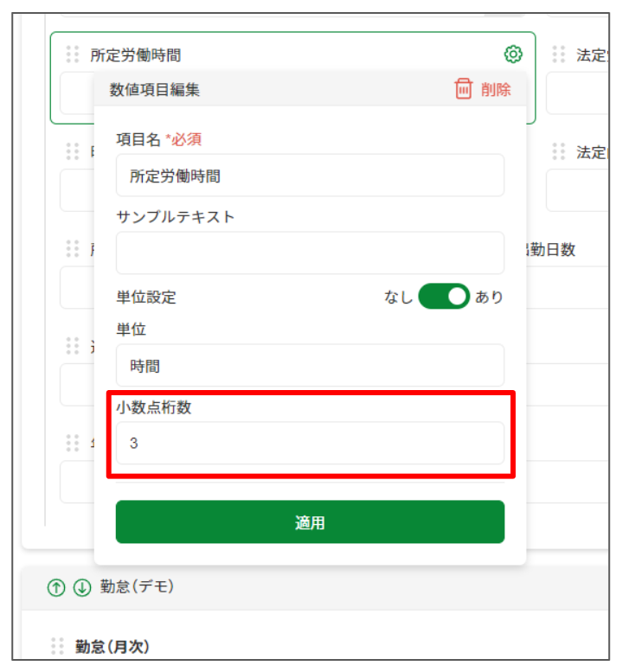Screen dimensions: 622x672
Task: Click the down arrow icon beside 勤怠(デモ)
Action: pyautogui.click(x=82, y=587)
